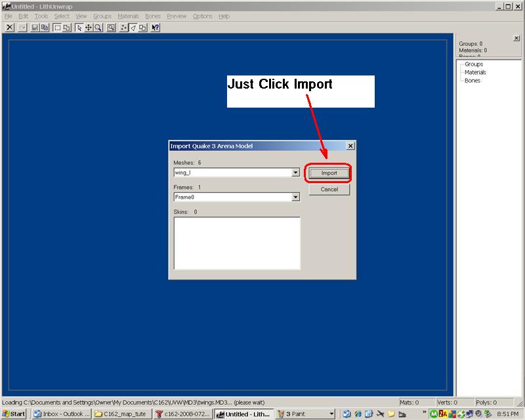Click the "Skins: 0" label in the dialog

(x=185, y=212)
